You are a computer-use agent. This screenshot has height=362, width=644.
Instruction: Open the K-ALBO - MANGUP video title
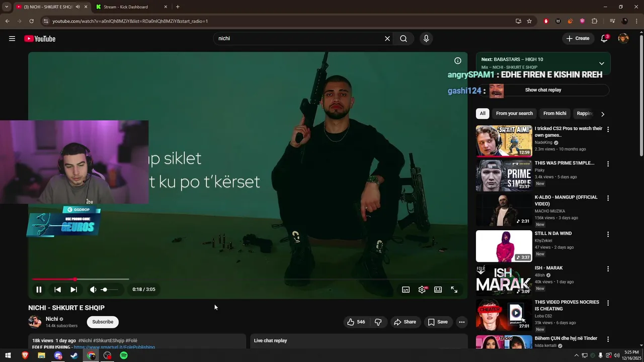click(566, 201)
